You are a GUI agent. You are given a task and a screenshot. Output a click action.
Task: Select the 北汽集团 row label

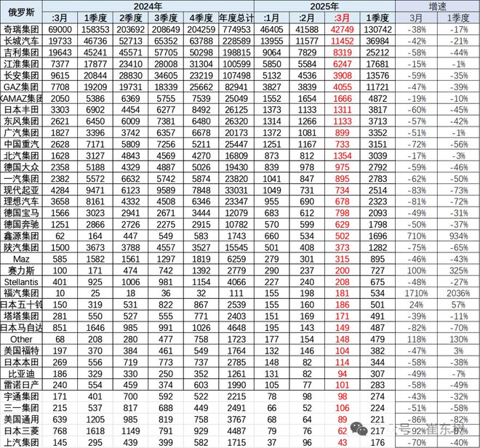(x=21, y=156)
